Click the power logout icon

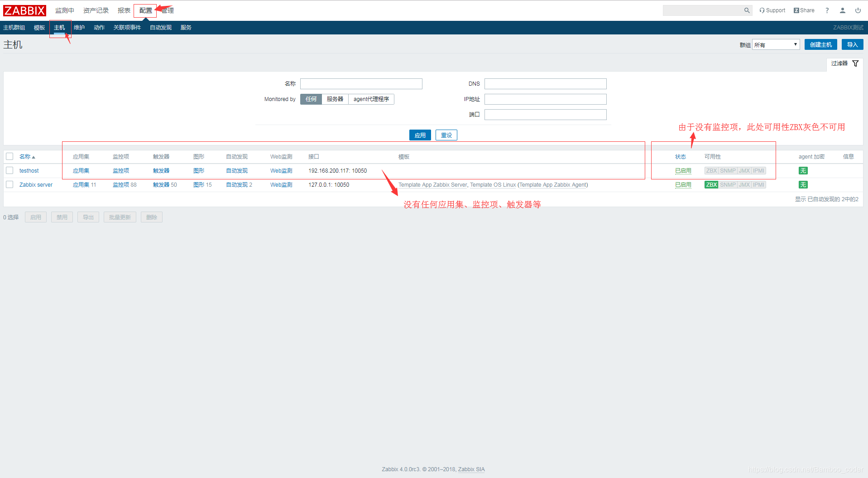point(858,10)
